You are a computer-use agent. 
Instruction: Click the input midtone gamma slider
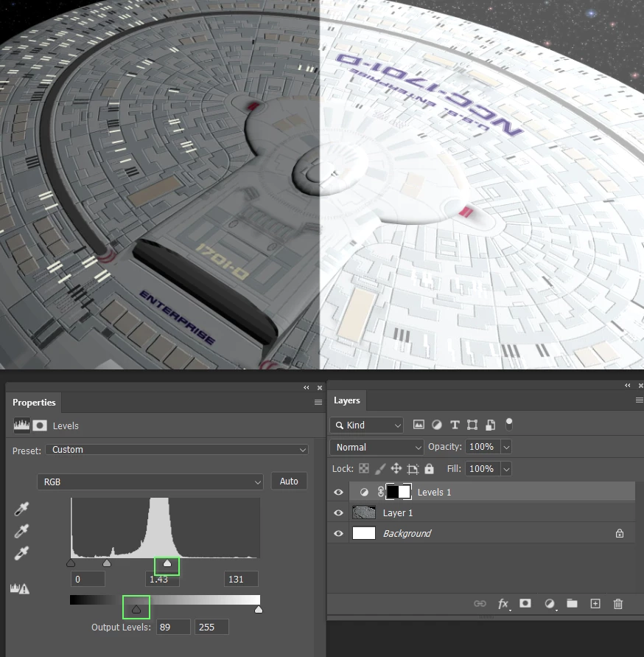107,563
